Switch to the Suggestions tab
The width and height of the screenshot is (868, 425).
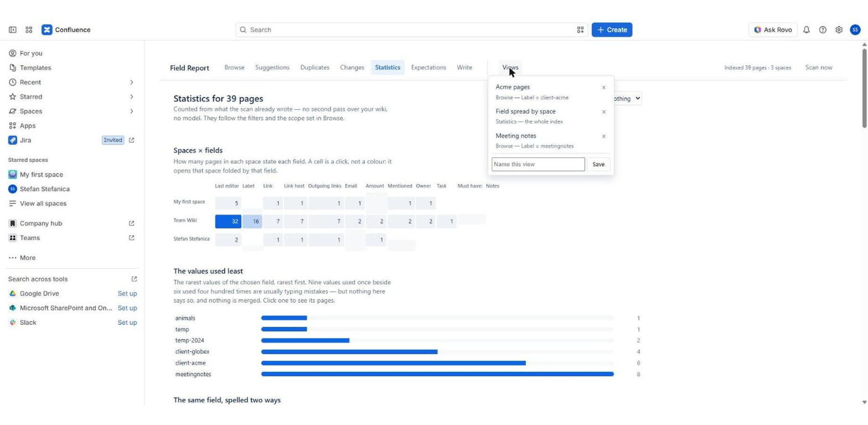[x=272, y=68]
